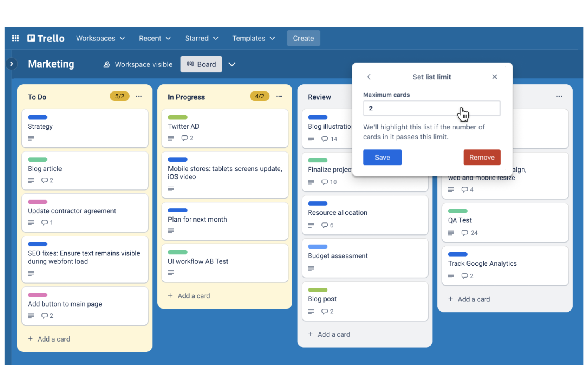The image size is (588, 392).
Task: Save the list limit
Action: click(382, 157)
